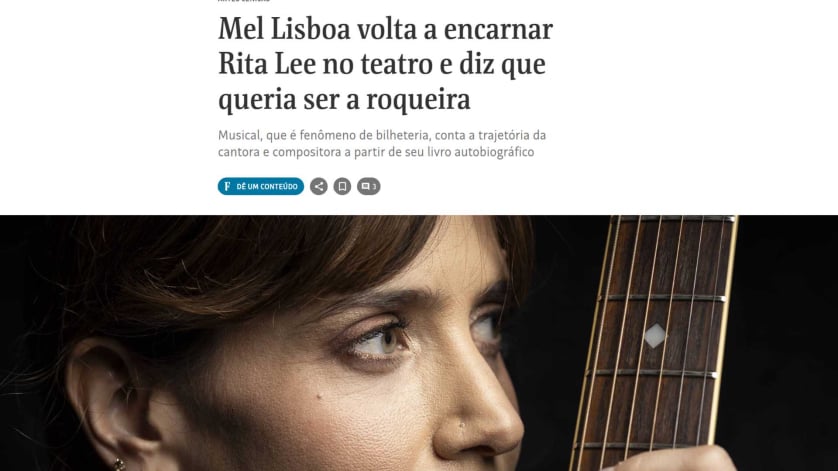Save the article with the bookmark icon
This screenshot has width=838, height=471.
[342, 186]
